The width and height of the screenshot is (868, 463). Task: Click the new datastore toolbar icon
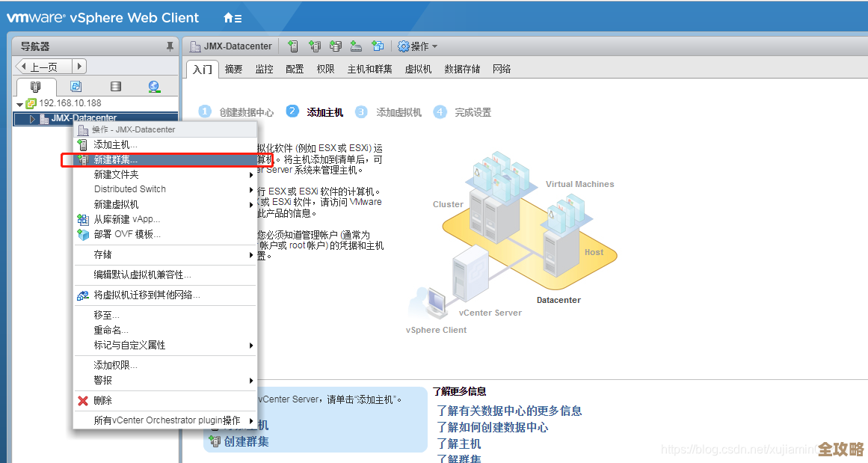[336, 46]
